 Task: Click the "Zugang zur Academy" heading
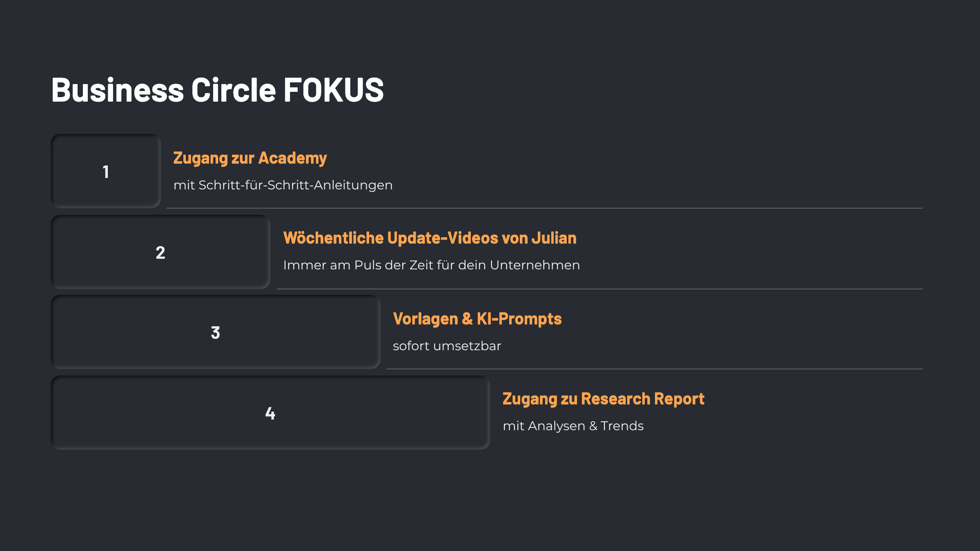click(x=250, y=158)
